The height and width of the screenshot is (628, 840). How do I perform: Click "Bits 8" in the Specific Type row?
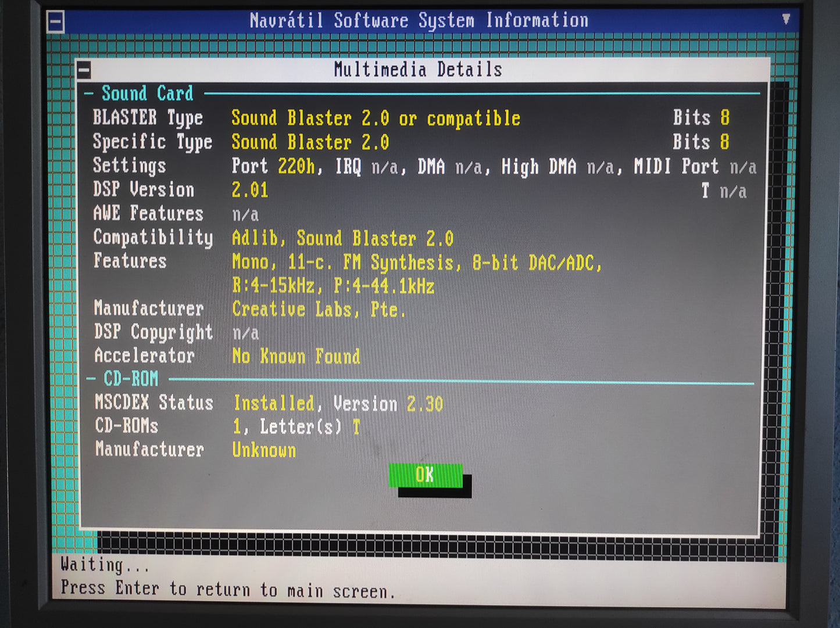click(701, 142)
